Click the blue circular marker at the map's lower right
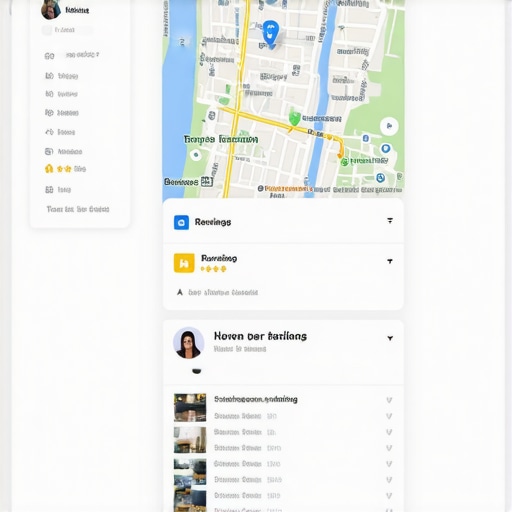The width and height of the screenshot is (512, 512). (381, 178)
